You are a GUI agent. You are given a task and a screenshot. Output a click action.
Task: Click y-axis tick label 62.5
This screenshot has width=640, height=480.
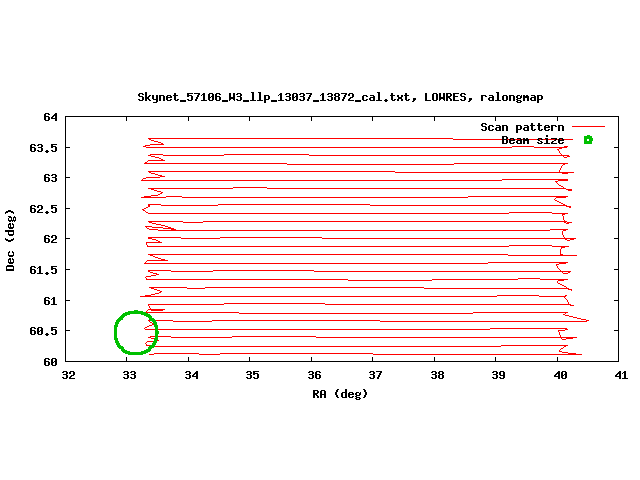43,209
